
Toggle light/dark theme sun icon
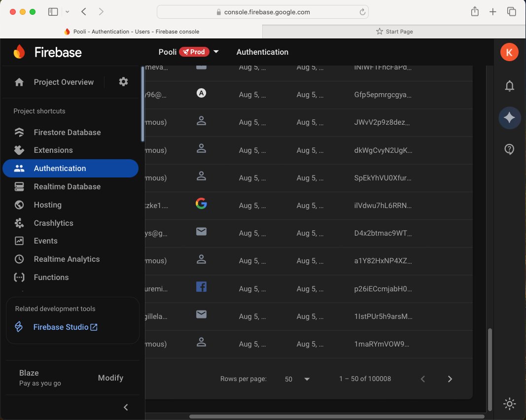coord(509,404)
